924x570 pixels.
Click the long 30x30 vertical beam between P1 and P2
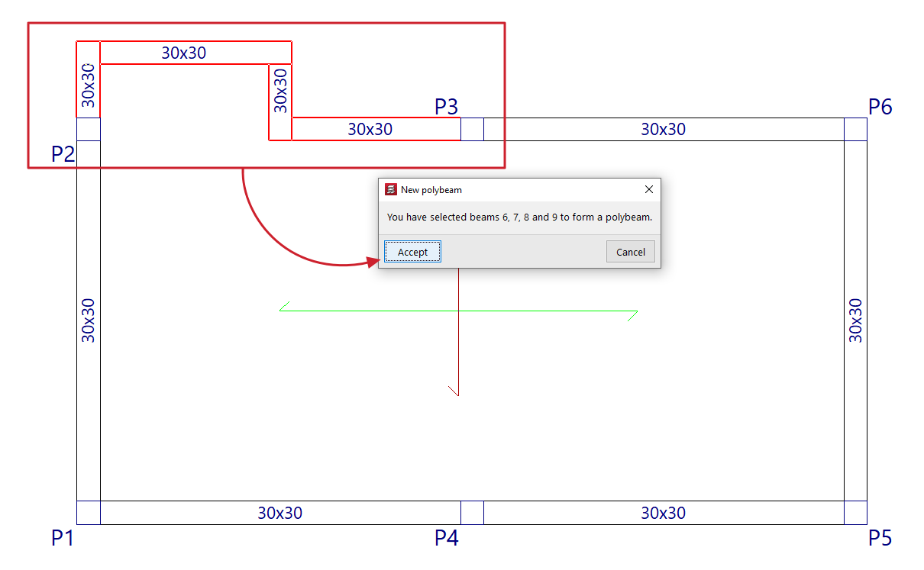tap(89, 320)
